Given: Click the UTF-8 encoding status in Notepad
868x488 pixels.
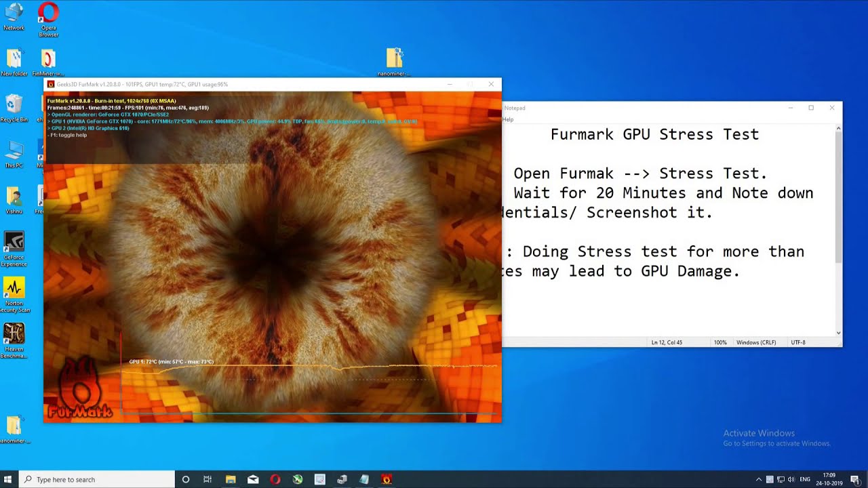Looking at the screenshot, I should [x=798, y=342].
